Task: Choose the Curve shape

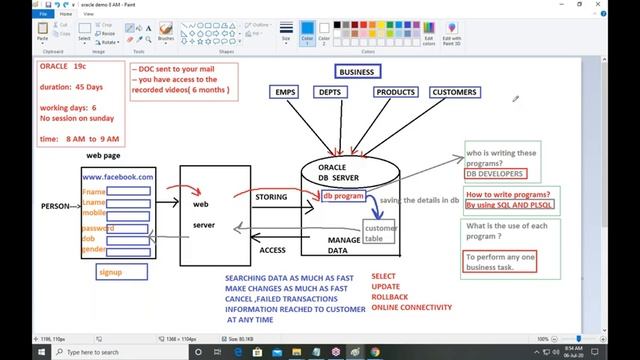Action: coord(192,25)
